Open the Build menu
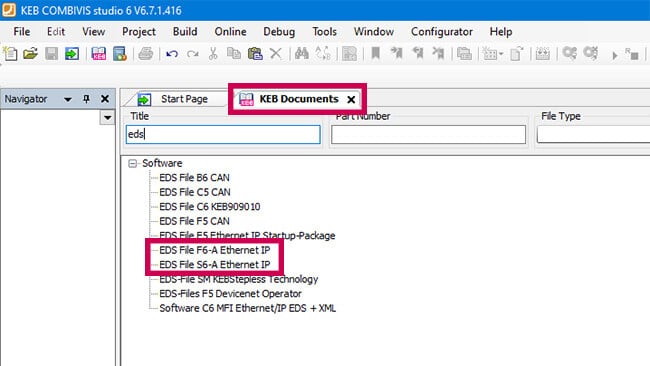The image size is (650, 366). point(185,32)
